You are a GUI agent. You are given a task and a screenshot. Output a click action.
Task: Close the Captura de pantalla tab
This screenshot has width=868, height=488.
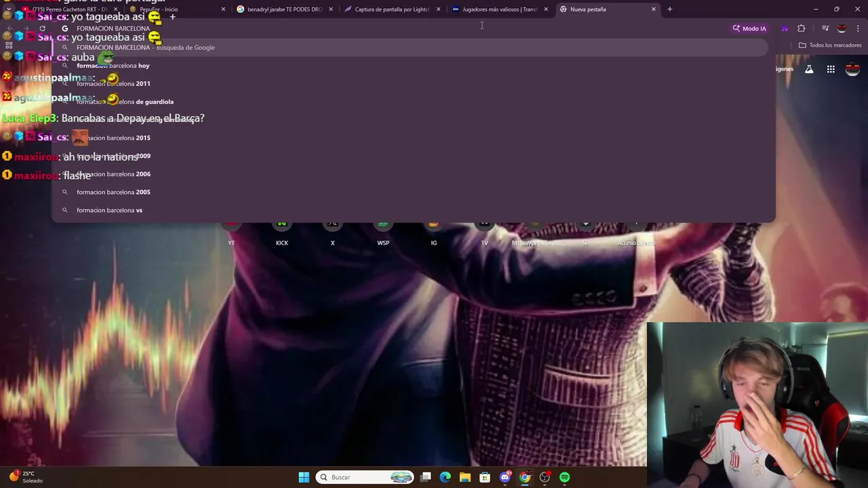tap(438, 9)
